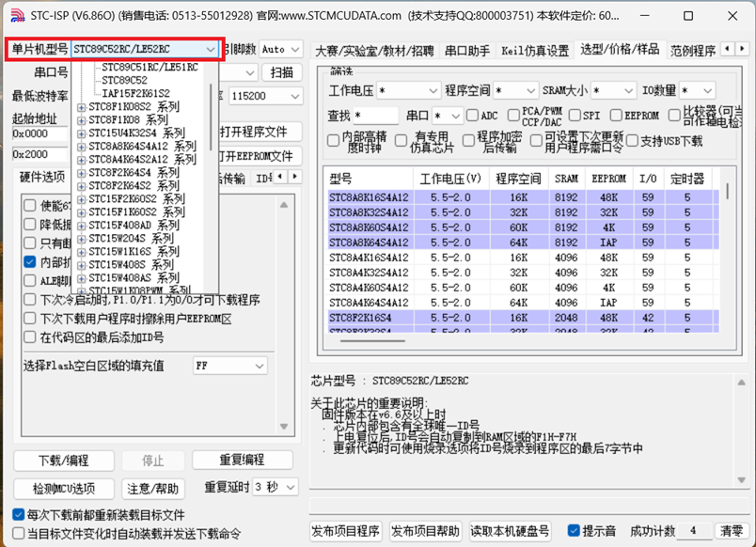Open the Keil仿真设置 tab

coord(535,51)
